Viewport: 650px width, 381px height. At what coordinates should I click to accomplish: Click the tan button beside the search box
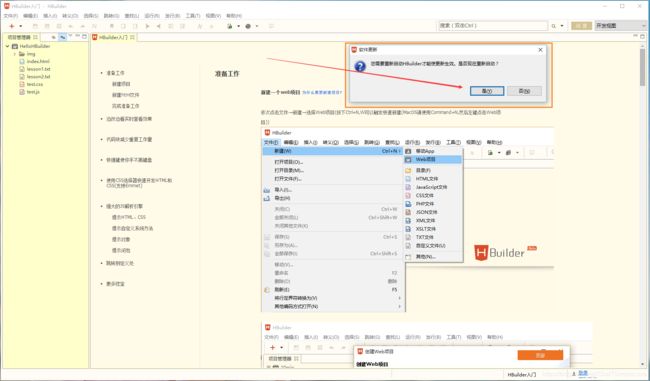click(x=581, y=26)
